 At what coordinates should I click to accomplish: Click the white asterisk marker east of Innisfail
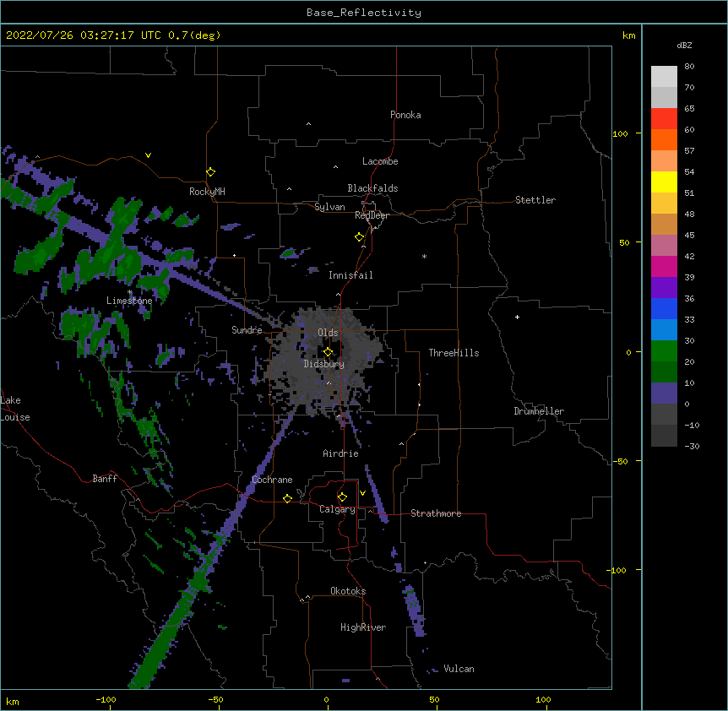(424, 257)
